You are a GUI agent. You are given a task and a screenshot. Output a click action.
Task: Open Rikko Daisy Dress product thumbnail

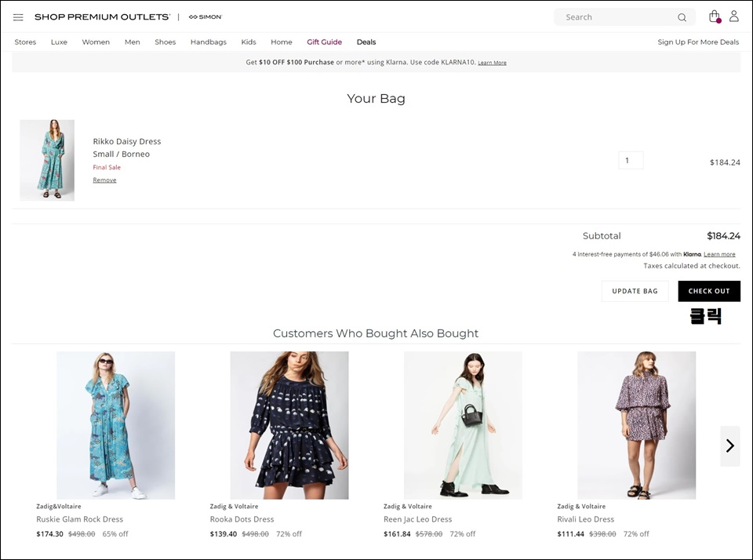47,160
